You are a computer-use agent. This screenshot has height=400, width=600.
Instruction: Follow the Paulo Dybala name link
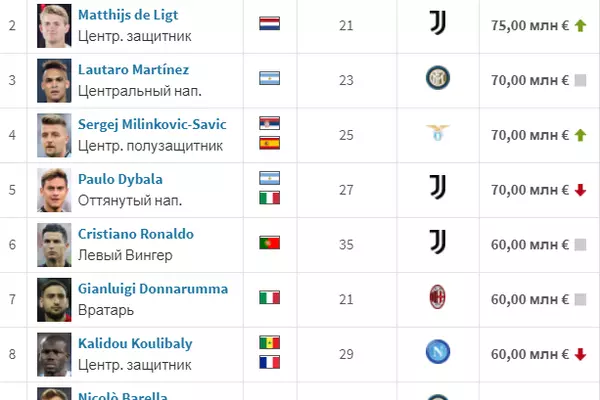click(120, 179)
